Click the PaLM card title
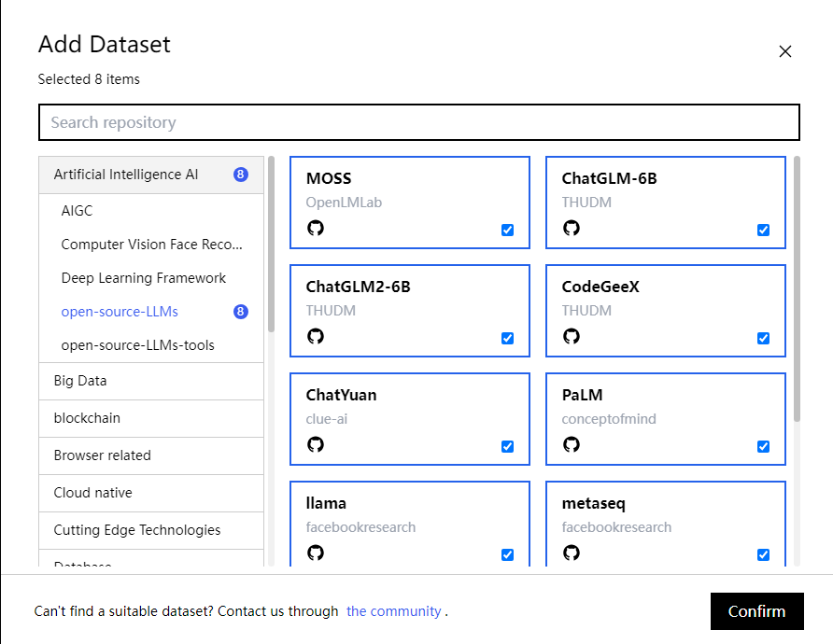The image size is (833, 644). [x=582, y=395]
